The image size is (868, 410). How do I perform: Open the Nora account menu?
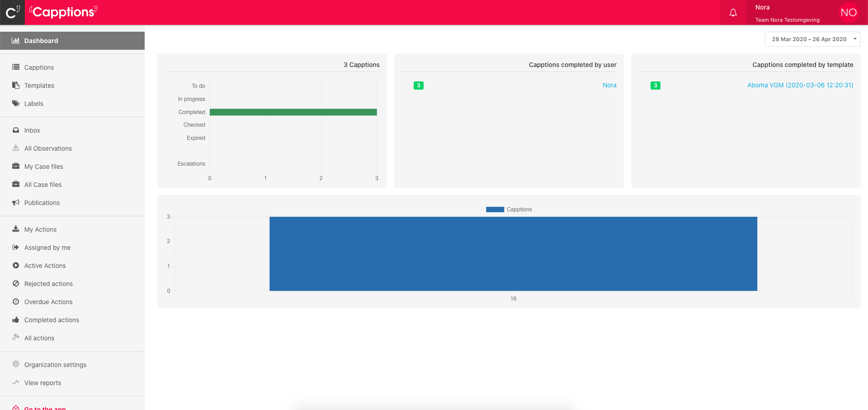807,13
